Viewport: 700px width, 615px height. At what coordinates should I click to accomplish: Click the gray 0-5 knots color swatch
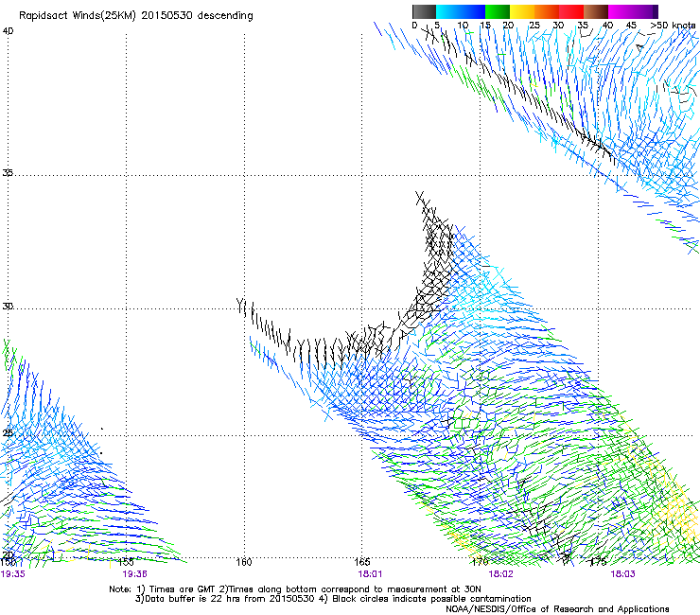424,11
